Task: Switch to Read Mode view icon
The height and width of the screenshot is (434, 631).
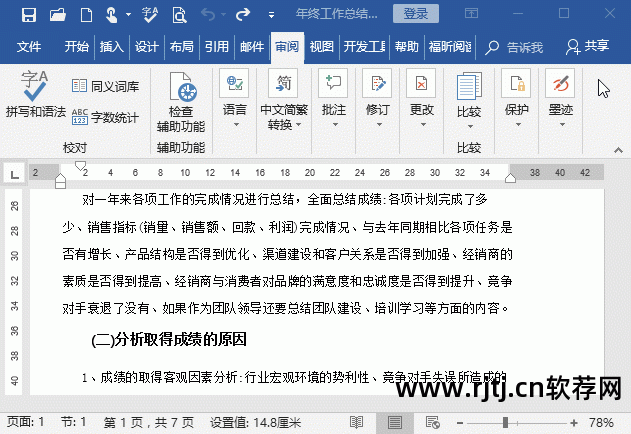Action: pyautogui.click(x=356, y=422)
